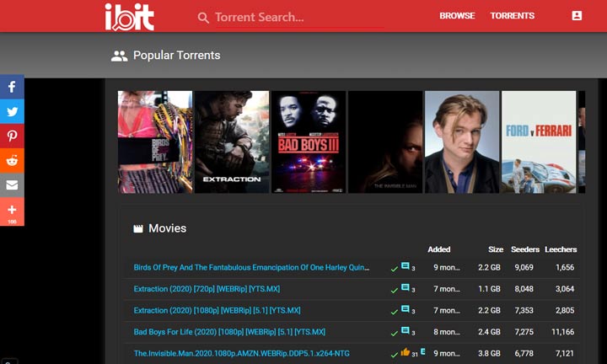
Task: Open more sharing options plus button
Action: click(x=12, y=211)
